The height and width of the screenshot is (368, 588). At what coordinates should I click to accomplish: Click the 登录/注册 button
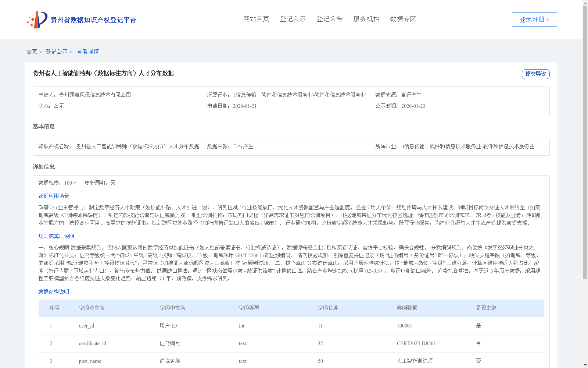[x=534, y=20]
